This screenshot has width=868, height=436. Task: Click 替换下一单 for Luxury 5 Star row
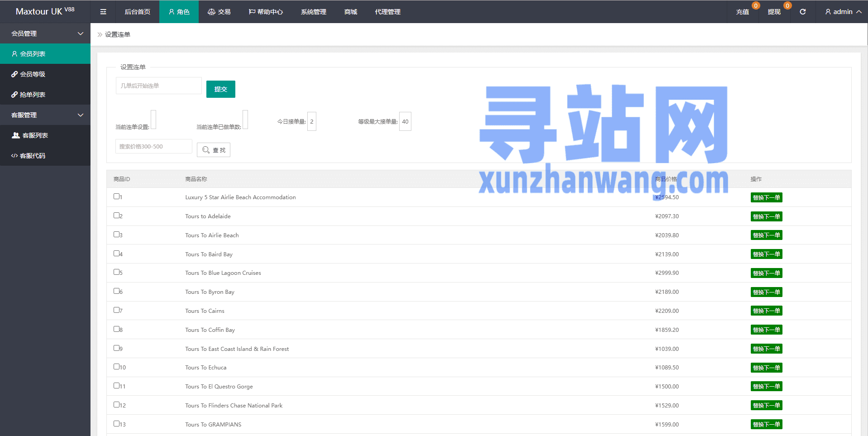[766, 197]
